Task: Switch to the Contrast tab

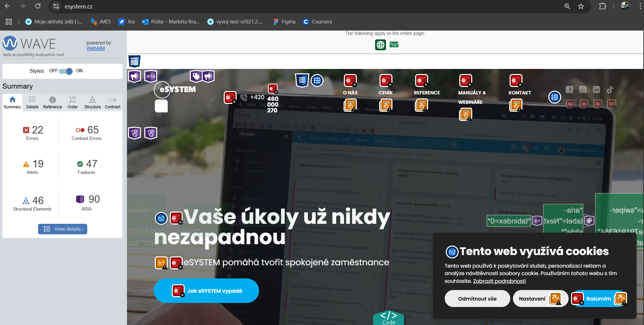Action: [112, 103]
